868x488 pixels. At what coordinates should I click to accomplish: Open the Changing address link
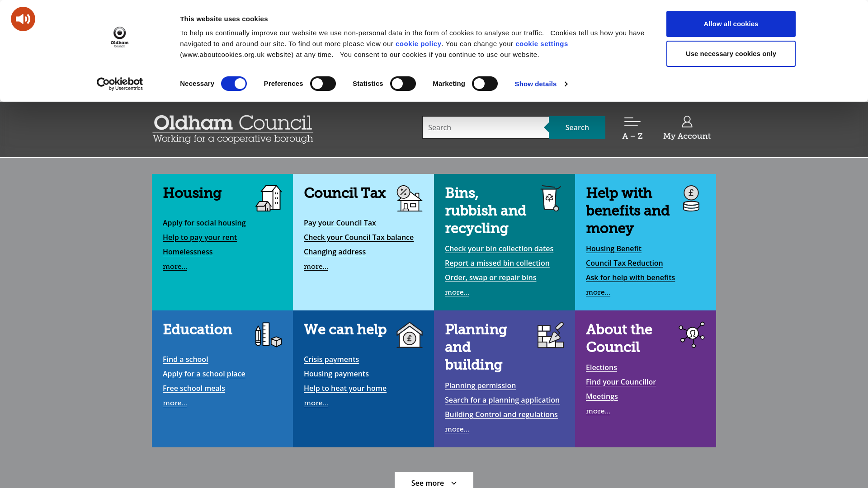(x=335, y=252)
